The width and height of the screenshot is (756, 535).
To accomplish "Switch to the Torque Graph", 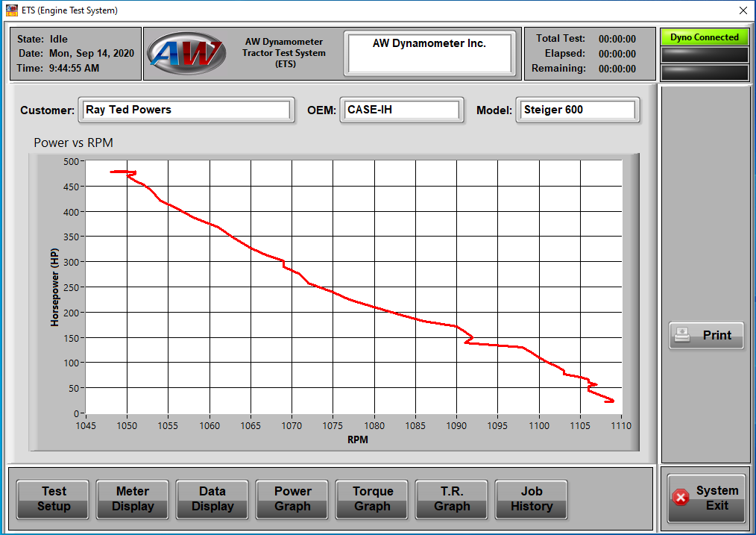I will coord(372,498).
